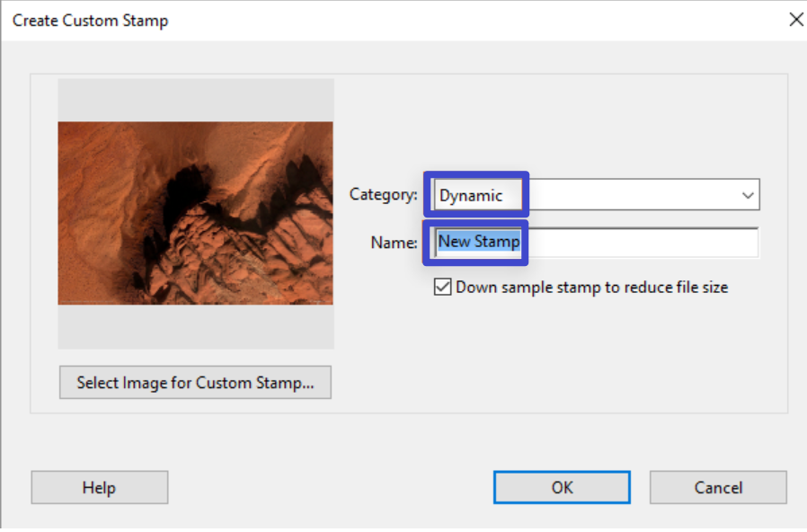Click the Category dropdown arrow chevron

tap(747, 194)
